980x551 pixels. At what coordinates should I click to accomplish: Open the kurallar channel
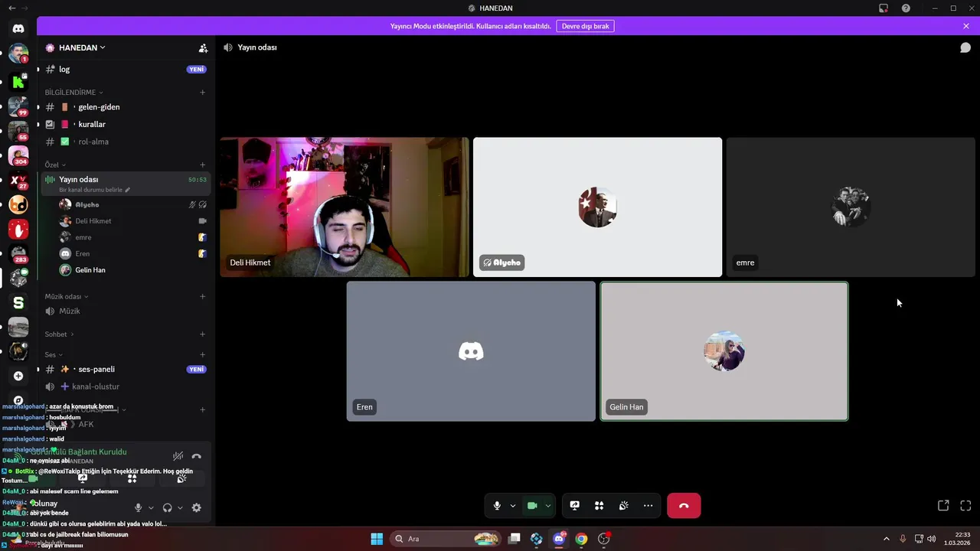coord(126,124)
